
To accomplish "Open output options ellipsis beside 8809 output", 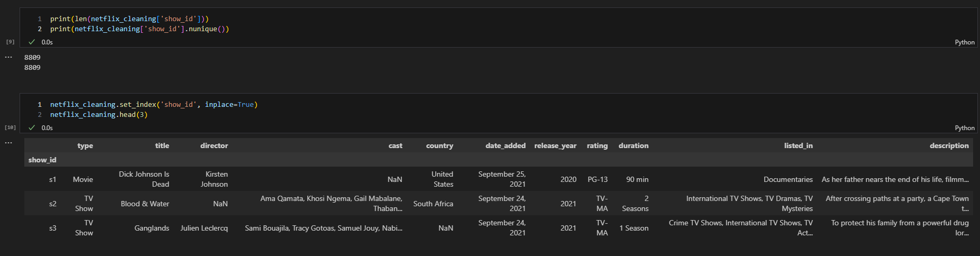I will click(8, 57).
